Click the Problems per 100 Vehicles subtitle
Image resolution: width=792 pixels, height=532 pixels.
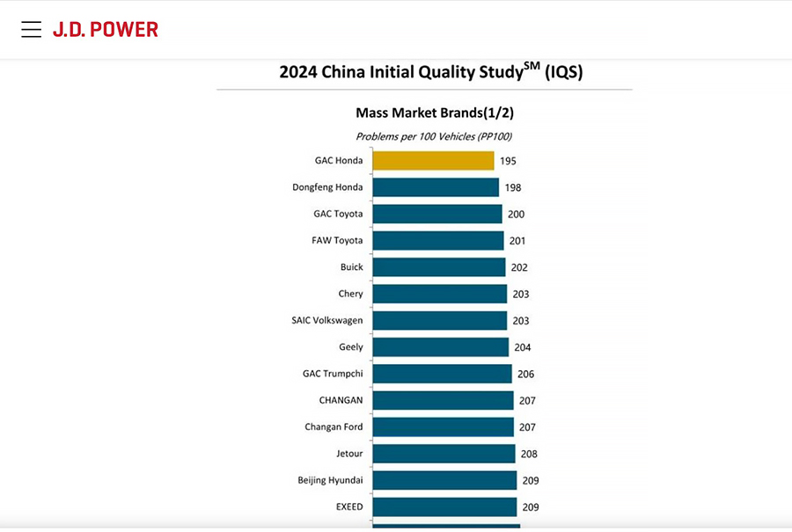(433, 136)
